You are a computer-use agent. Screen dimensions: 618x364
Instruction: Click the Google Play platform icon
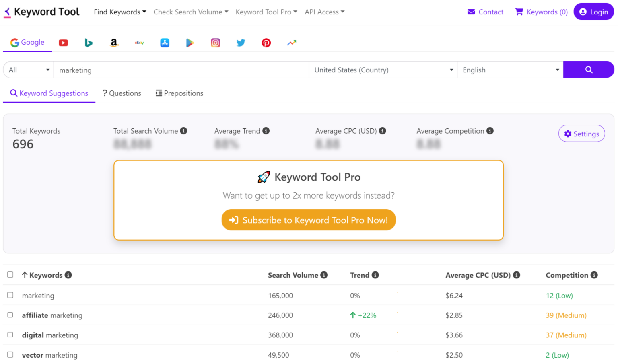[x=190, y=43]
